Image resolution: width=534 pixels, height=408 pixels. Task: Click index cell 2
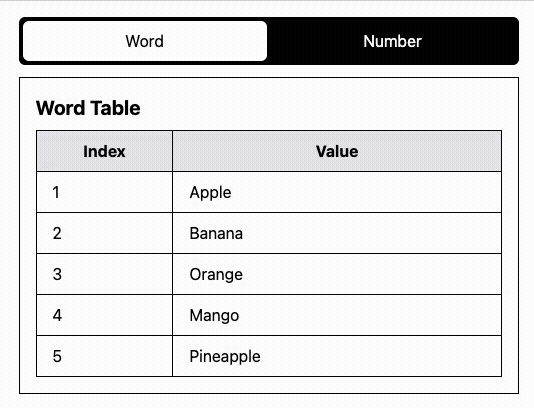point(104,233)
